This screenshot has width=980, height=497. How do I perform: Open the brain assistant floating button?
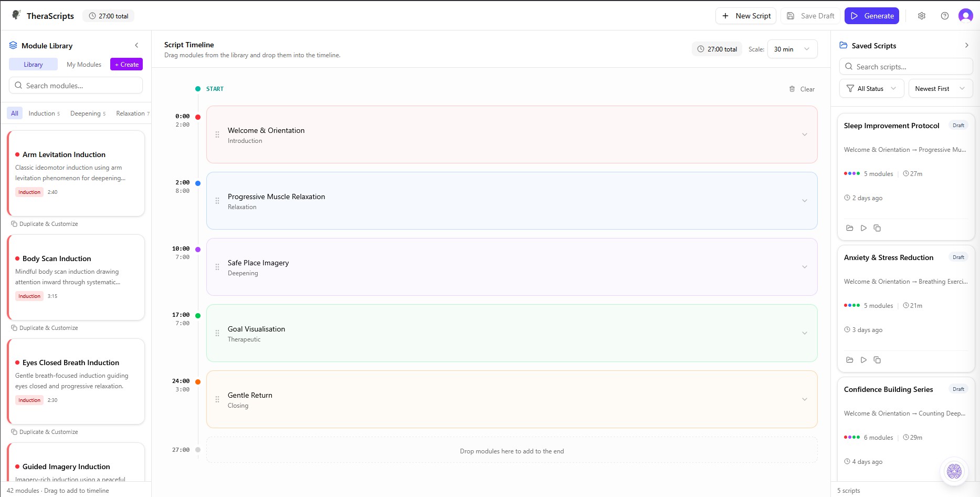click(x=954, y=471)
